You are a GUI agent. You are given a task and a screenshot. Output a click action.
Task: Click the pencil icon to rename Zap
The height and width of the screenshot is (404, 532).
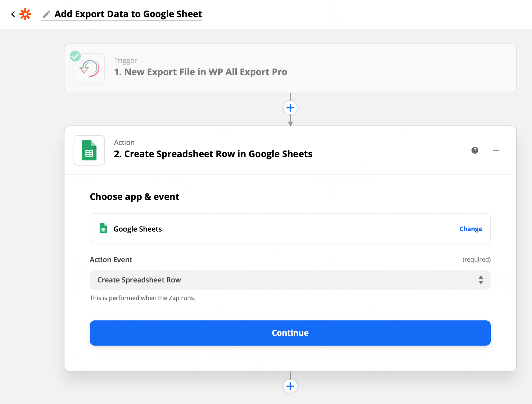click(x=46, y=14)
